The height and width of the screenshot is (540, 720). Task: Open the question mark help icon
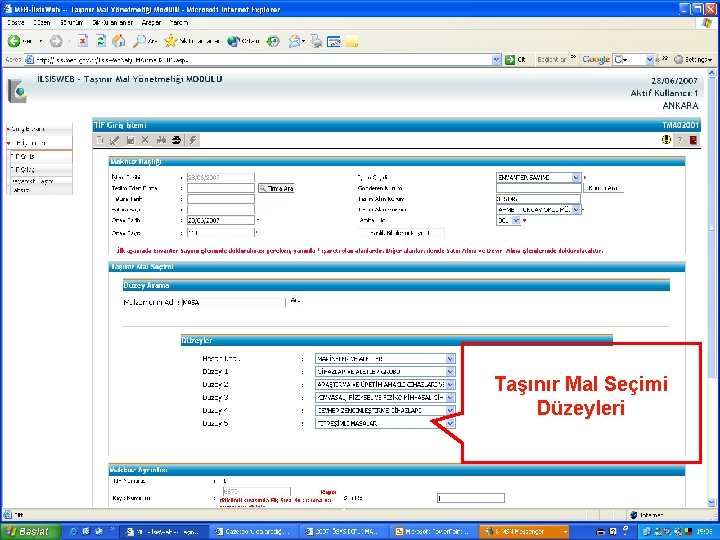[680, 140]
